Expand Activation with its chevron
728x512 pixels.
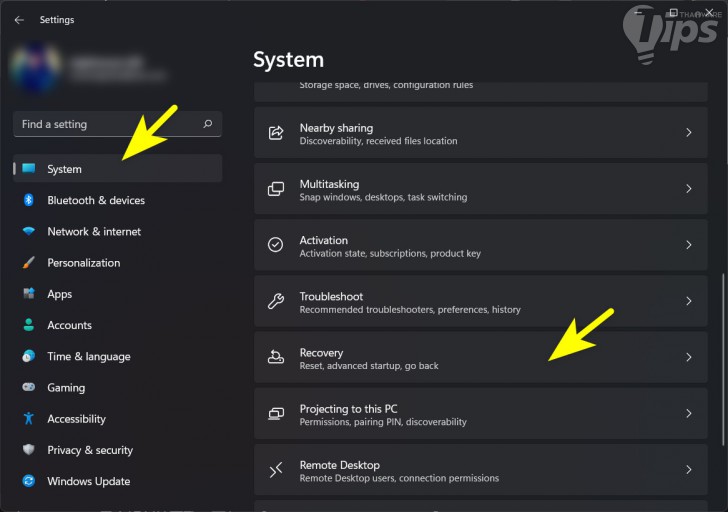689,245
